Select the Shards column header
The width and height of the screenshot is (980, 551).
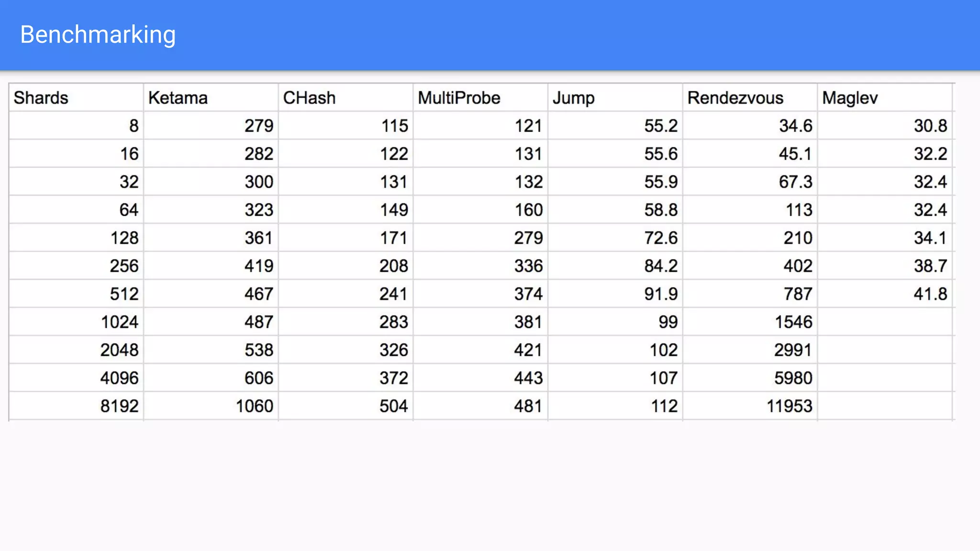point(76,98)
